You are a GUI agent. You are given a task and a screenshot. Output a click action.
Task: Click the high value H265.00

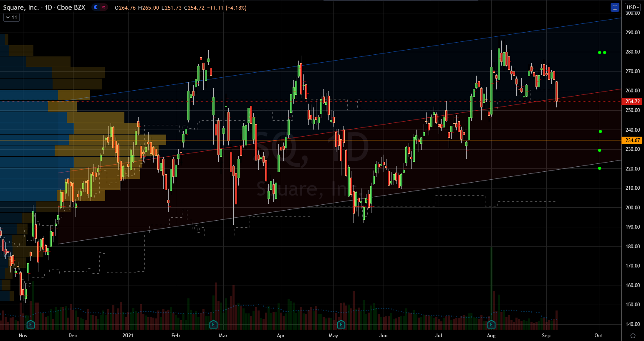click(x=148, y=8)
